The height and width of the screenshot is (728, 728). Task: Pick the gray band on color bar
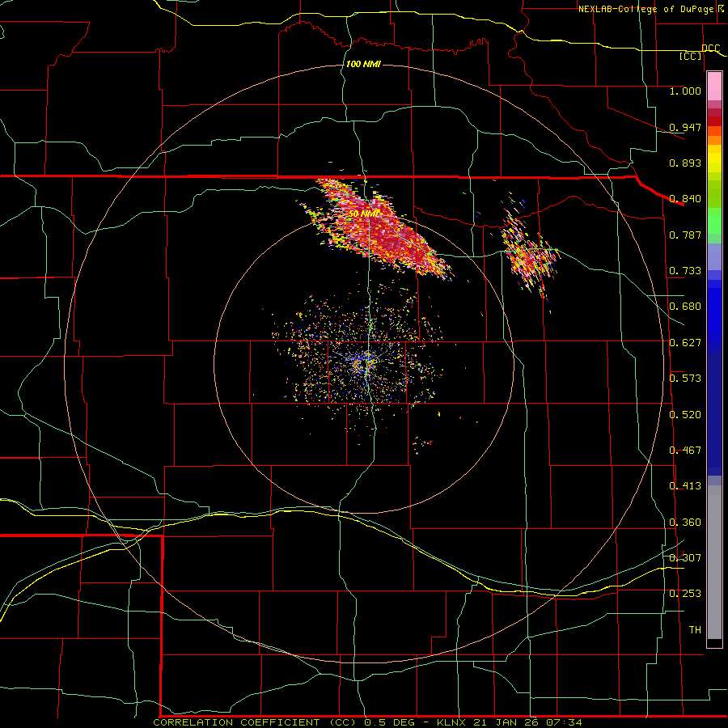click(x=714, y=562)
